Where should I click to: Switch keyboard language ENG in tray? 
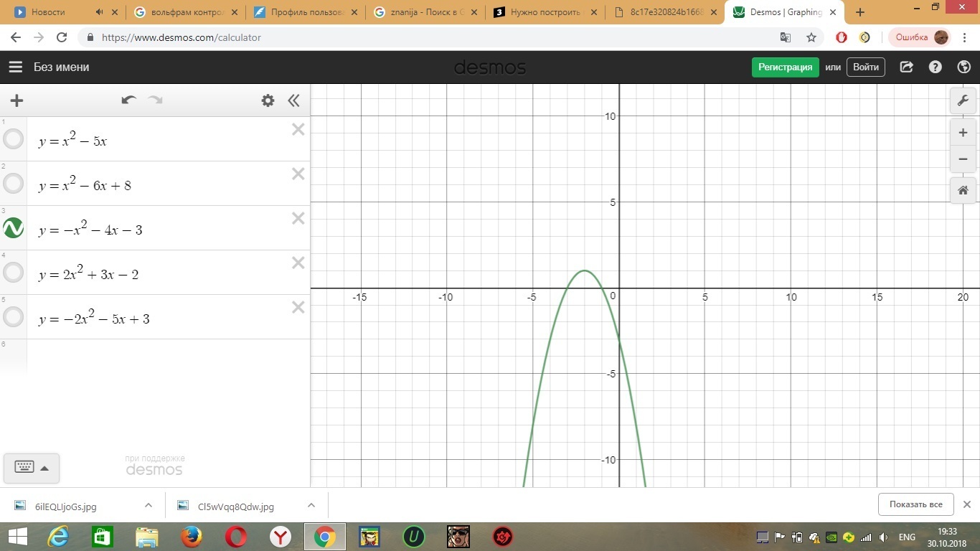907,537
